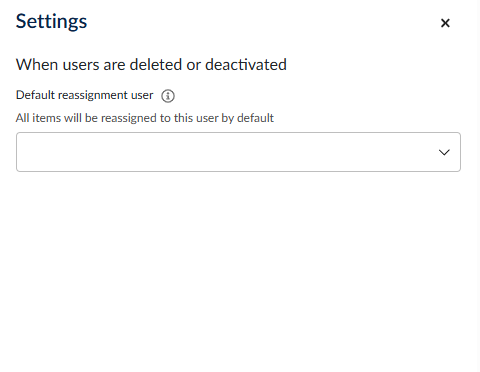The image size is (480, 372).
Task: Pick a reassignment user from the combo box
Action: click(x=238, y=152)
